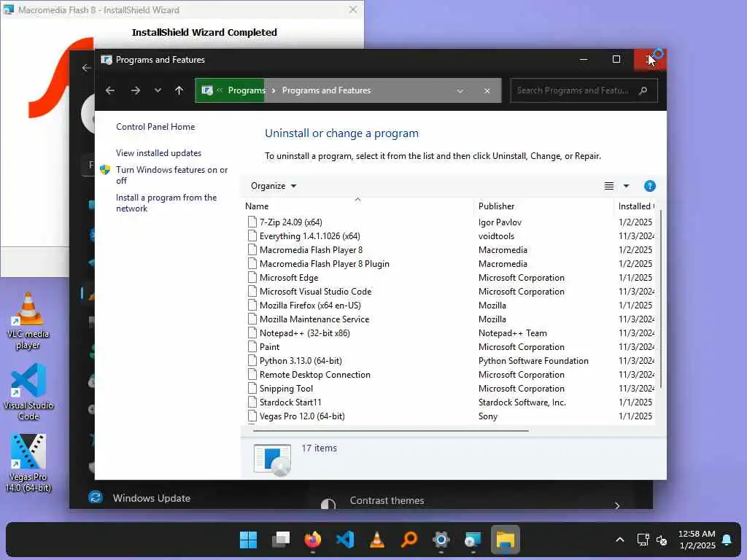
Task: Go back in Programs and Features
Action: click(x=110, y=90)
